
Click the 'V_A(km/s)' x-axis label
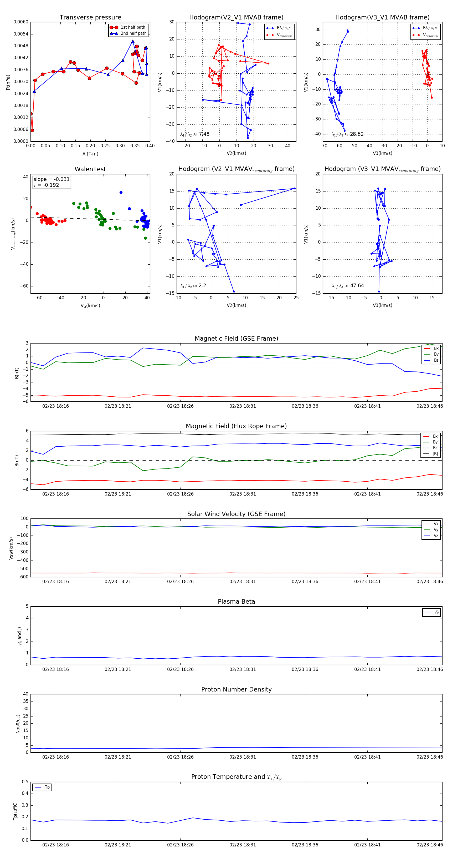click(x=90, y=306)
